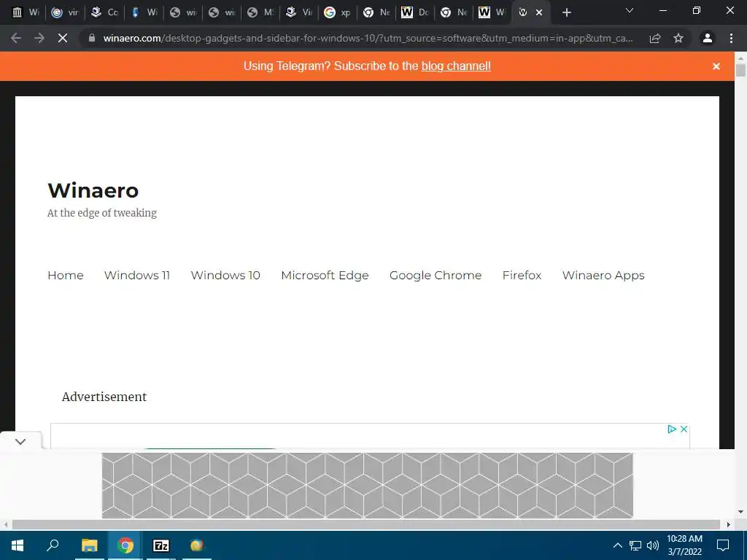Click the taskbar icon right of 7-Zip
Viewport: 747px width, 560px height.
click(197, 545)
